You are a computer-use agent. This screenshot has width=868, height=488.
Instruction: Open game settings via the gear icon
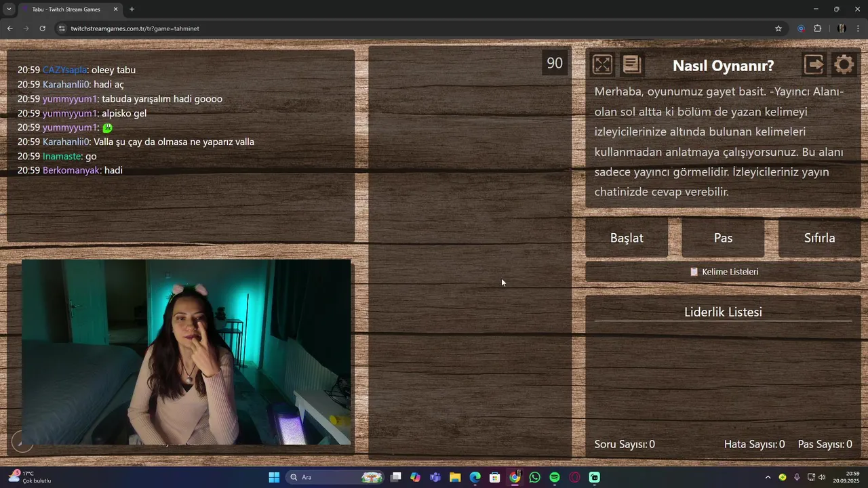pyautogui.click(x=844, y=64)
